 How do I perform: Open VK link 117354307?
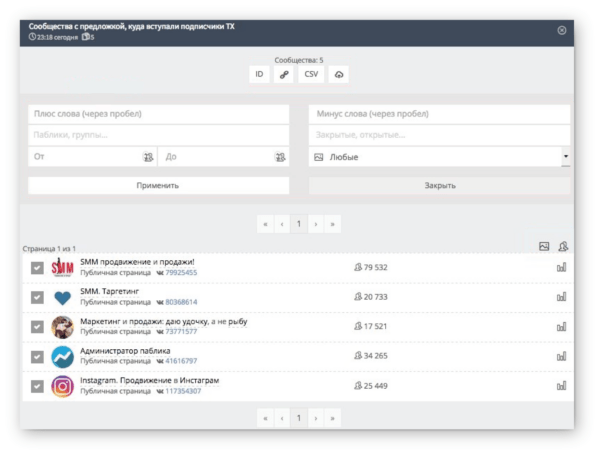183,391
